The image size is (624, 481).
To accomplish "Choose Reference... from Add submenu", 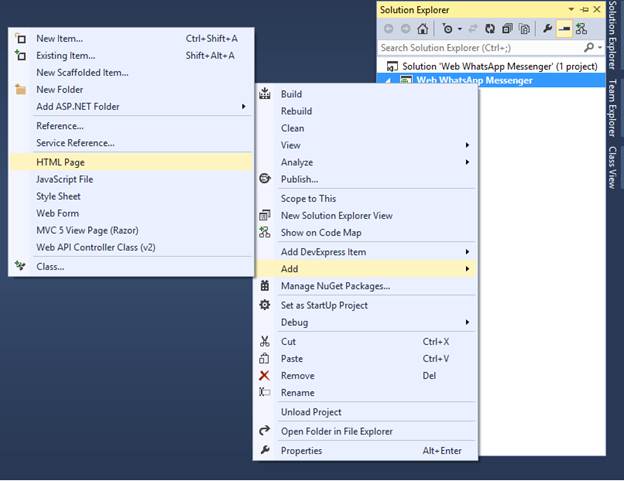I will [x=131, y=126].
